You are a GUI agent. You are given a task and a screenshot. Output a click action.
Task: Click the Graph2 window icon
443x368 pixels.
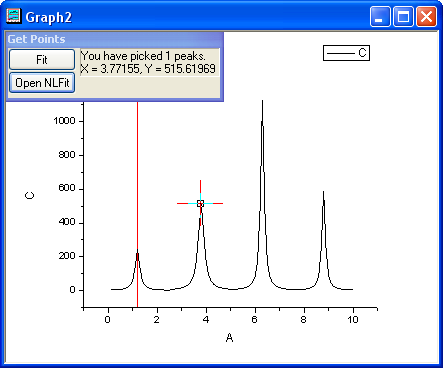click(14, 16)
